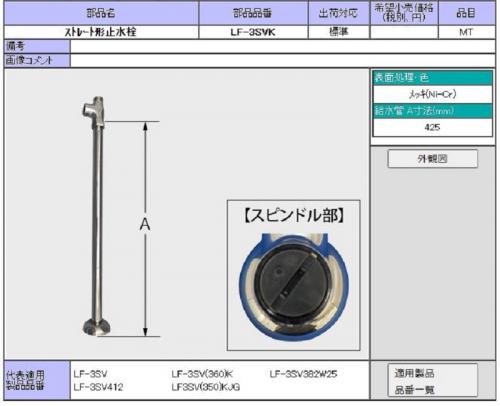This screenshot has height=406, width=500.
Task: Click the 表面処理・色 teal header
Action: click(x=433, y=78)
